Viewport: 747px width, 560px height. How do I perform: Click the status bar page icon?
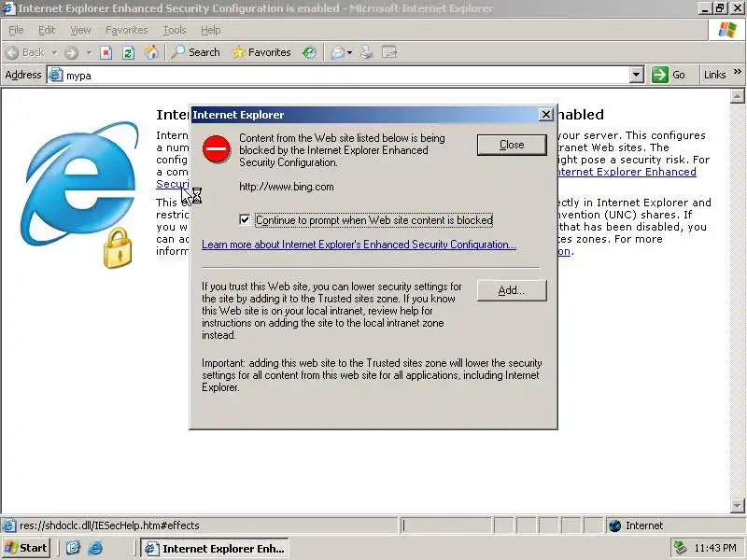(8, 525)
